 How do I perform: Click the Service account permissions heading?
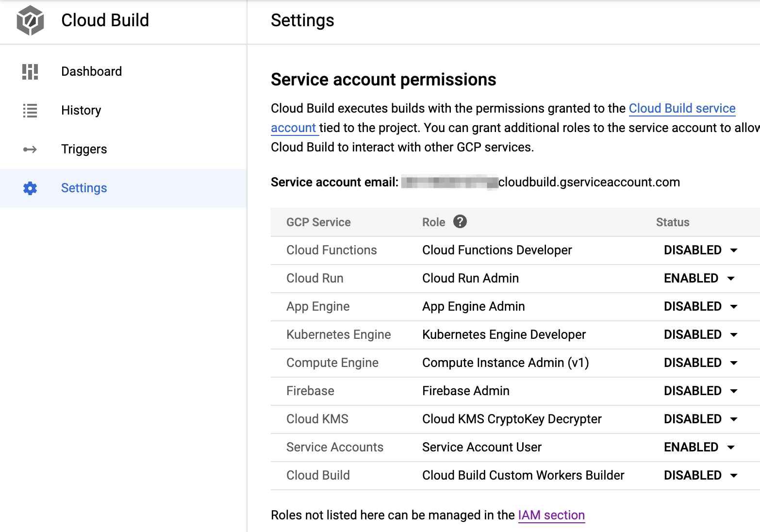[383, 80]
